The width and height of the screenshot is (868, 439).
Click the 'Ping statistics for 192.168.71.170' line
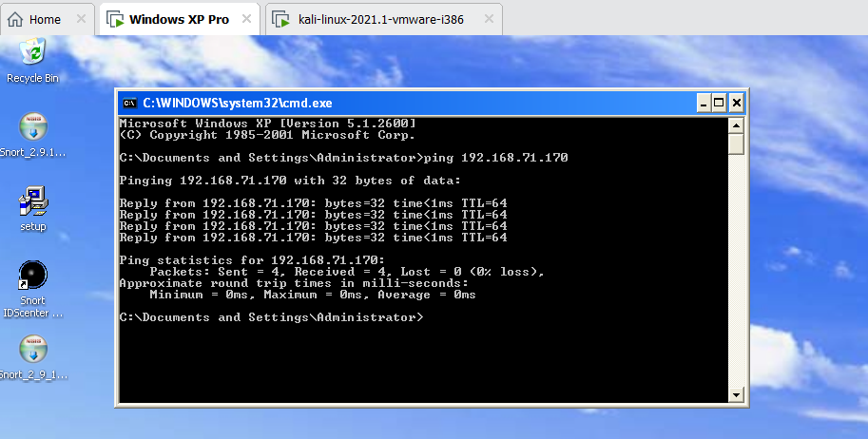point(252,260)
